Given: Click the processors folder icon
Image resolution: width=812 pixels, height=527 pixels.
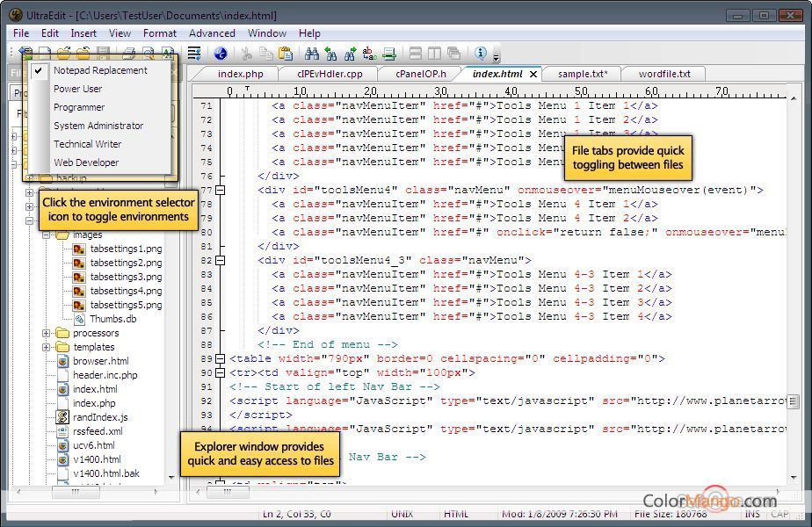Looking at the screenshot, I should 62,333.
